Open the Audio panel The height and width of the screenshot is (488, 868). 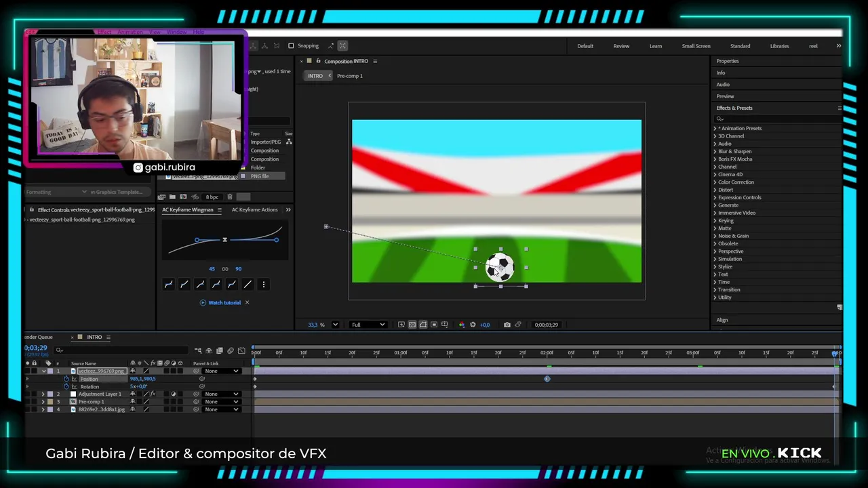[723, 85]
